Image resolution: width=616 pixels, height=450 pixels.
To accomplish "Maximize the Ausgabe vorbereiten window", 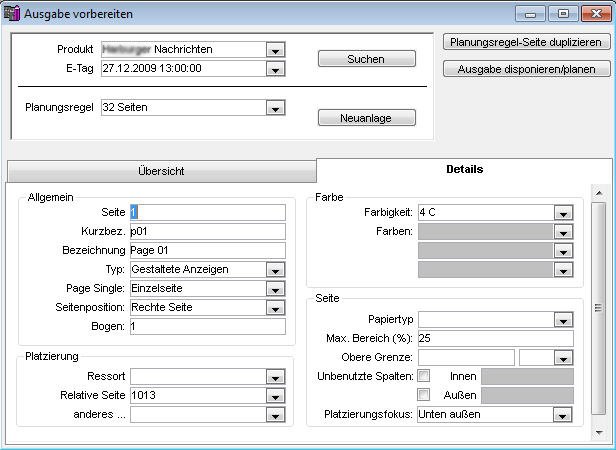I will (563, 14).
